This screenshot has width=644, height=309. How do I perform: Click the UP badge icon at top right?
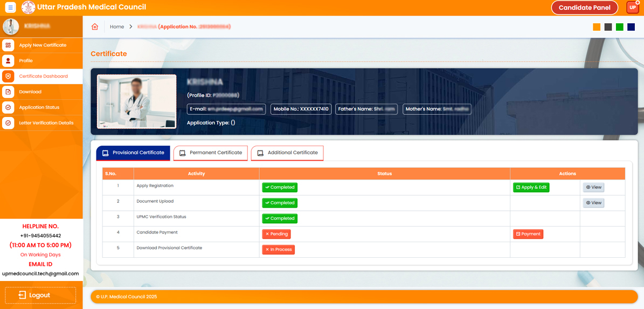tap(632, 8)
